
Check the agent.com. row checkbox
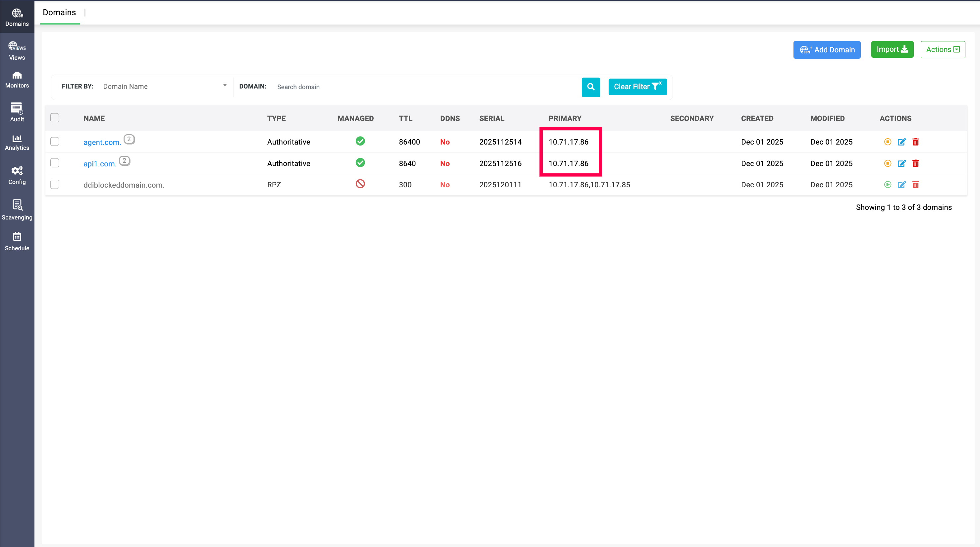[x=55, y=142]
